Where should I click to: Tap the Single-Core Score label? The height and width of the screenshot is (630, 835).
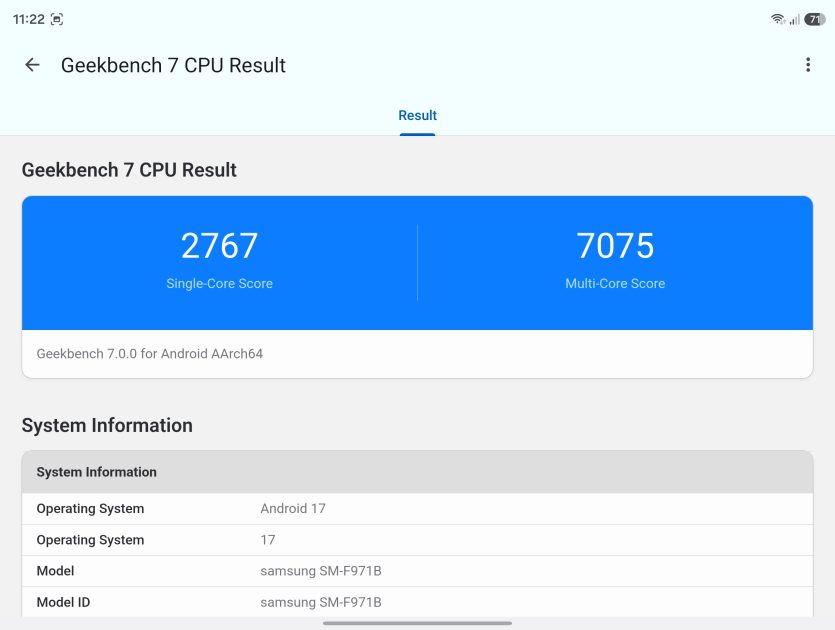219,283
